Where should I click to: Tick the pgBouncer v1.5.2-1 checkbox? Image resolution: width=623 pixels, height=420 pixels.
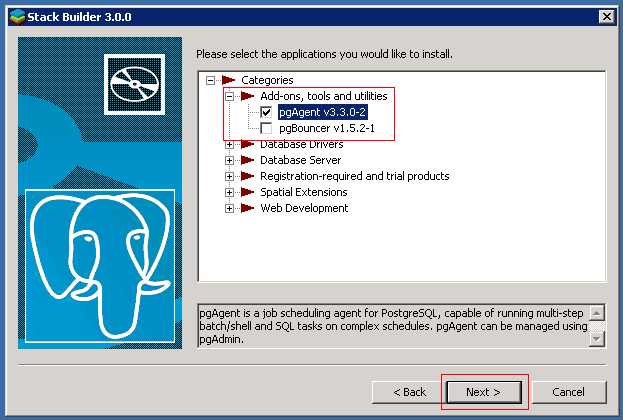tap(266, 128)
